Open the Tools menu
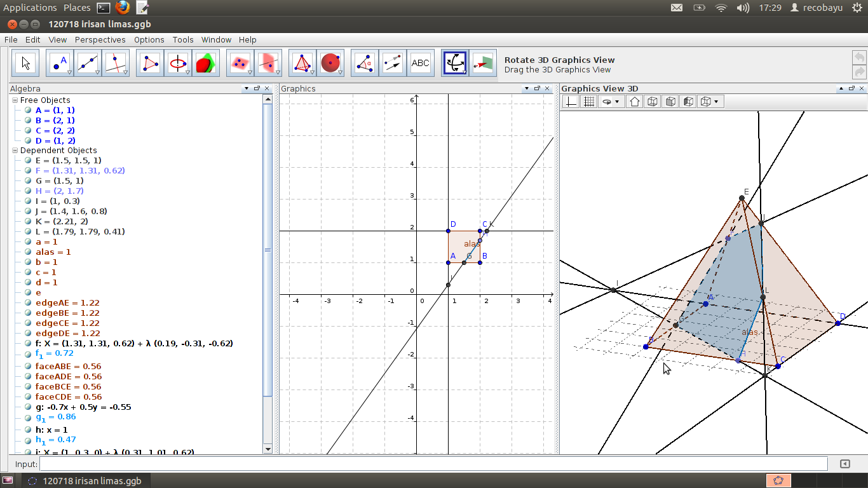This screenshot has height=488, width=868. pyautogui.click(x=183, y=39)
